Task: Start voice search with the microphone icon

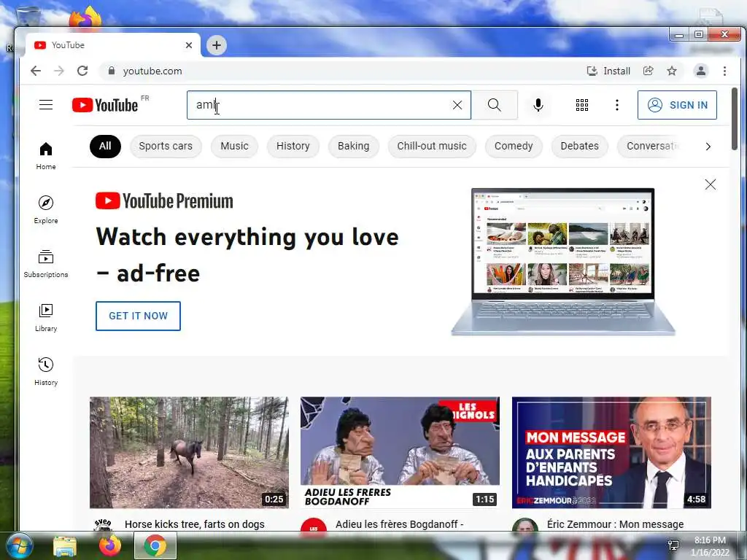Action: point(538,105)
